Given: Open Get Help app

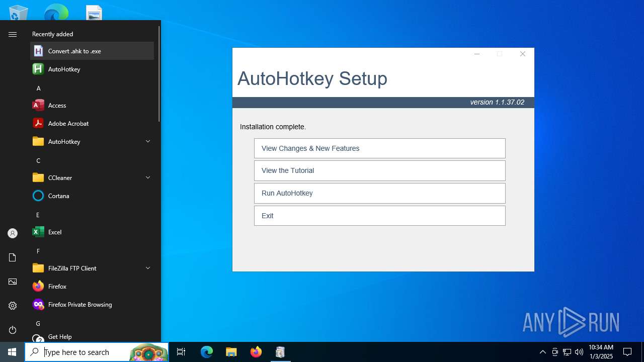Looking at the screenshot, I should point(92,336).
